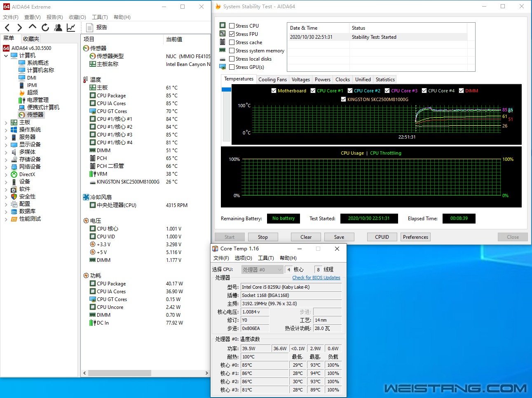This screenshot has height=398, width=532.
Task: Toggle CPU Core #1 graph checkbox
Action: 313,91
